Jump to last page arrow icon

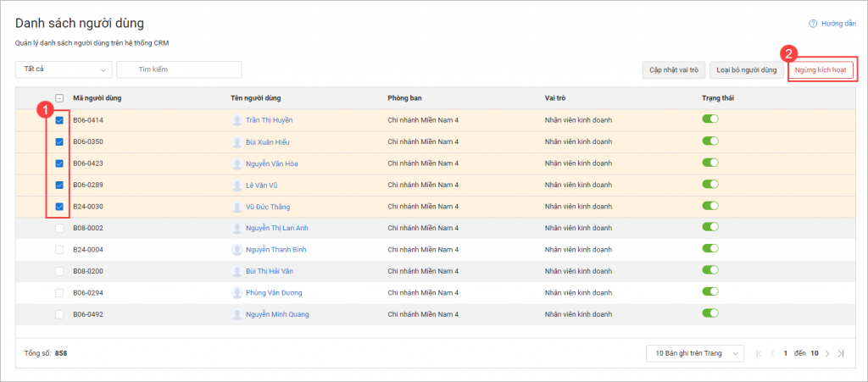pos(841,353)
